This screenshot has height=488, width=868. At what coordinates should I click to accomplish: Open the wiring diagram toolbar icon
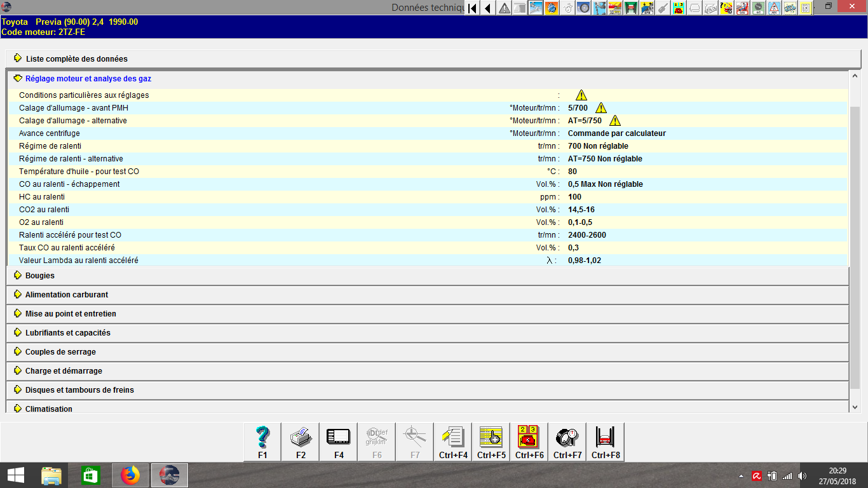tap(790, 8)
